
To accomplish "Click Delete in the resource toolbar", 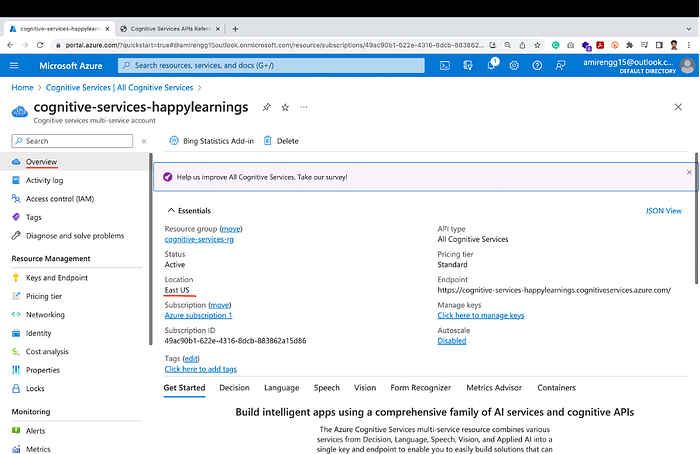I will [281, 141].
